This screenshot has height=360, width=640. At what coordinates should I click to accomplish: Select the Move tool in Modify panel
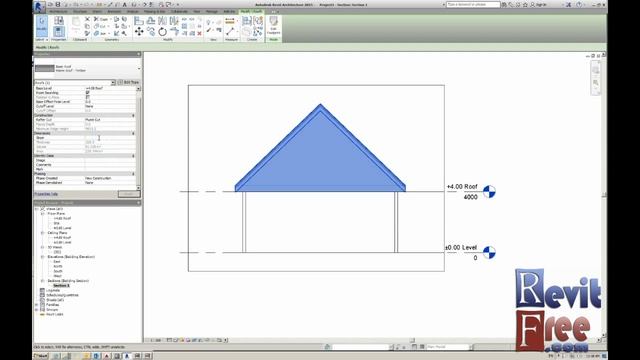coord(139,31)
